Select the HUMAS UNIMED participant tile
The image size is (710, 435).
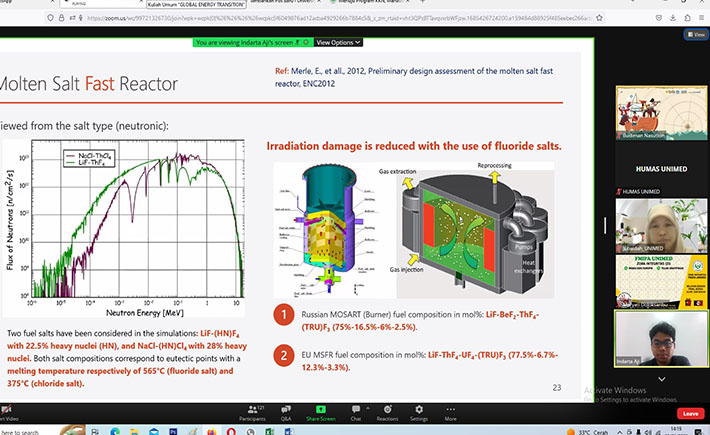[661, 169]
